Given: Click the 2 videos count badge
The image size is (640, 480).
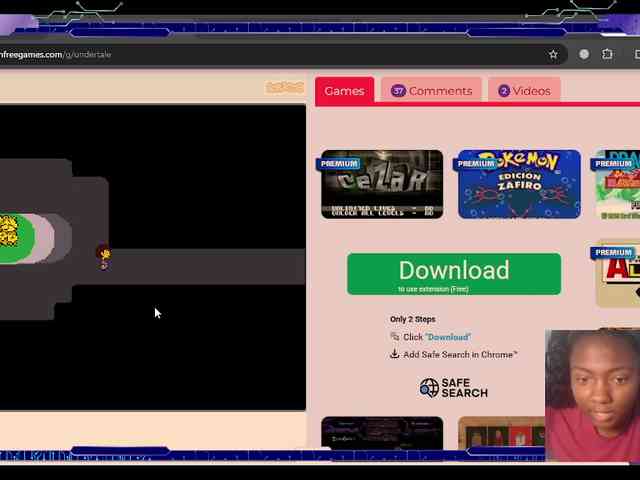Looking at the screenshot, I should point(504,91).
